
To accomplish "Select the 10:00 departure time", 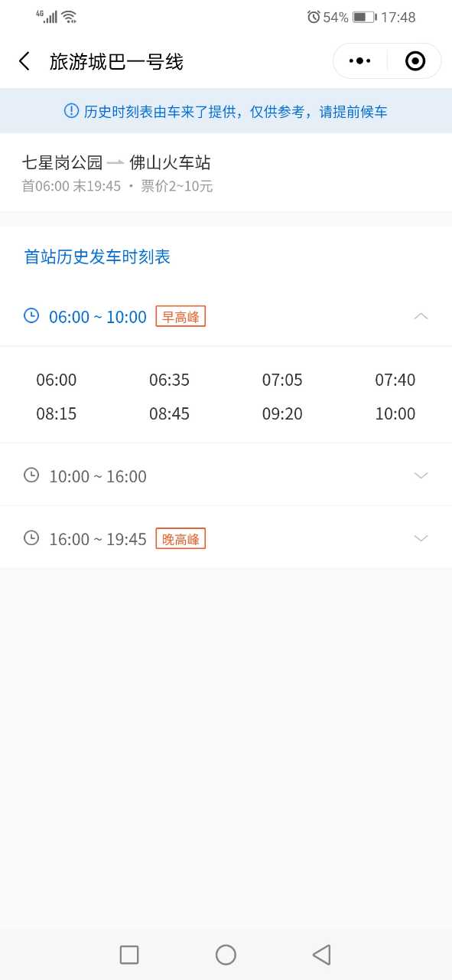I will 395,413.
